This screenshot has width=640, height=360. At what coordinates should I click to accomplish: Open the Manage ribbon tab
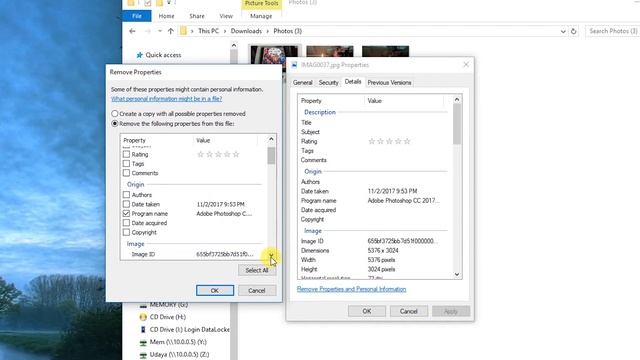261,16
